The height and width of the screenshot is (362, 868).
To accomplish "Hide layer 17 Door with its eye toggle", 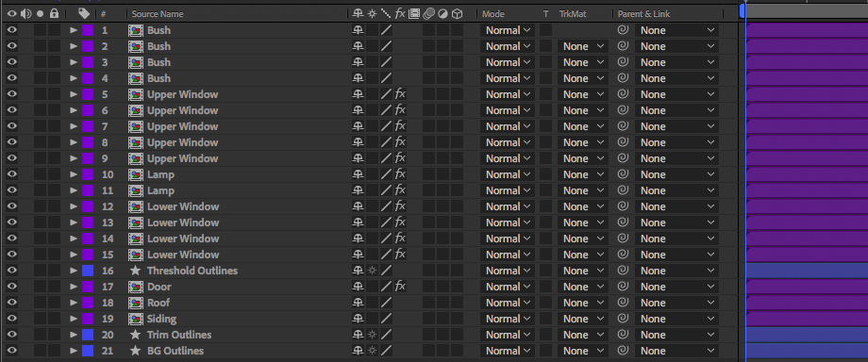I will (12, 287).
